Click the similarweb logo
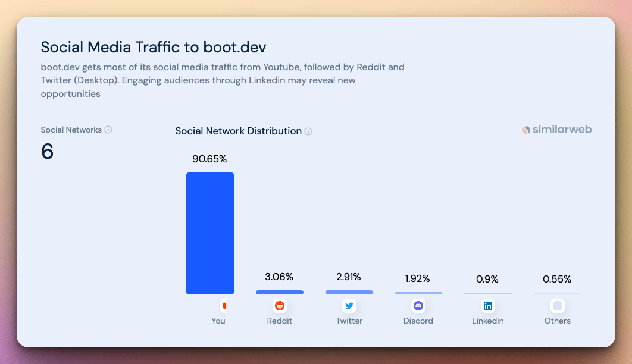 click(556, 130)
